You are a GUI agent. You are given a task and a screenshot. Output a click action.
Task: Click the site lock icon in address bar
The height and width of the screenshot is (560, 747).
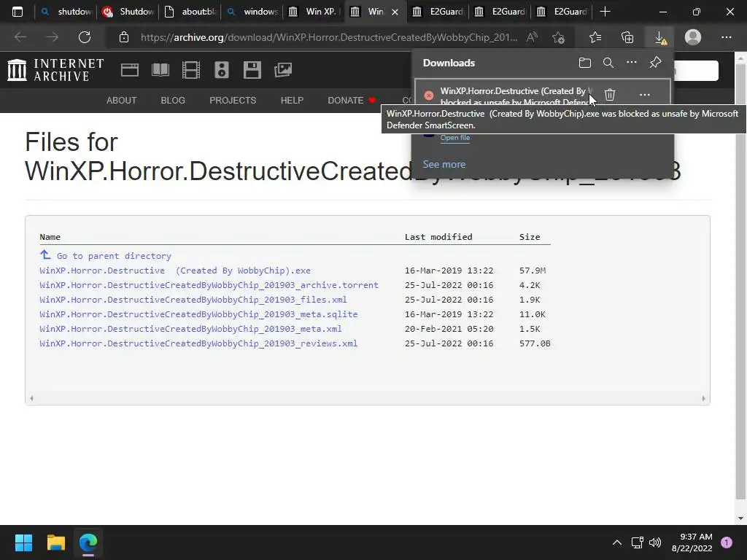point(124,37)
